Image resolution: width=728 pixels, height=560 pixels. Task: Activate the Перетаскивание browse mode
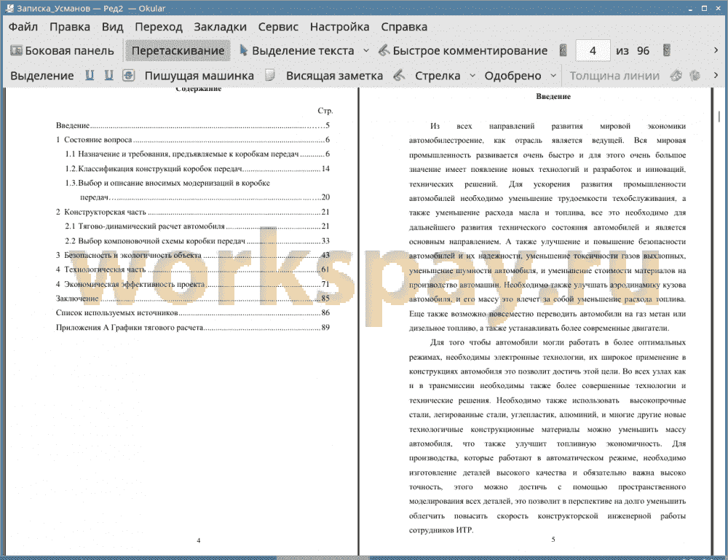point(178,51)
